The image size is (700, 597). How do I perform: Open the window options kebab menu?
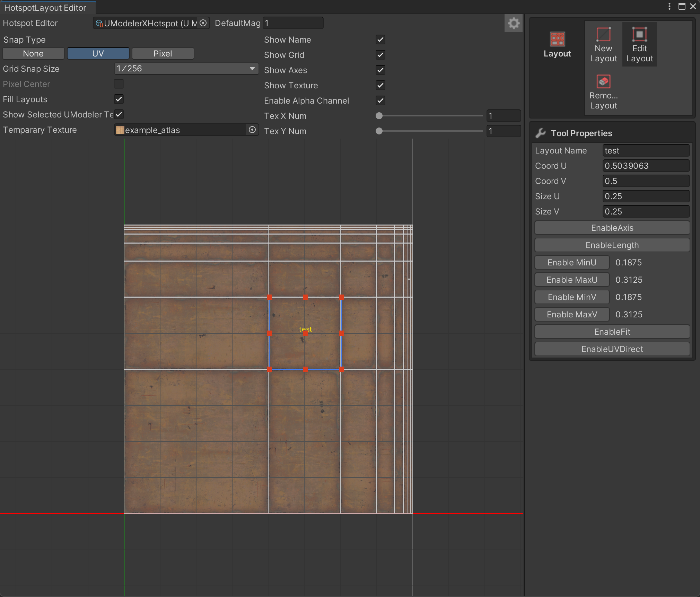(670, 6)
